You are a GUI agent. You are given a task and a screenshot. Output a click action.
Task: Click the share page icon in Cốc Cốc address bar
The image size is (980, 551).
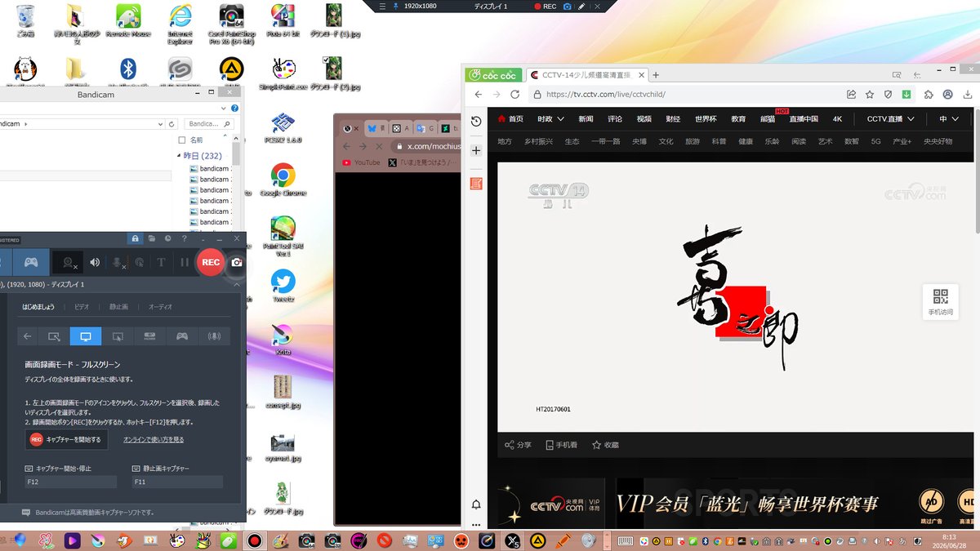click(852, 95)
